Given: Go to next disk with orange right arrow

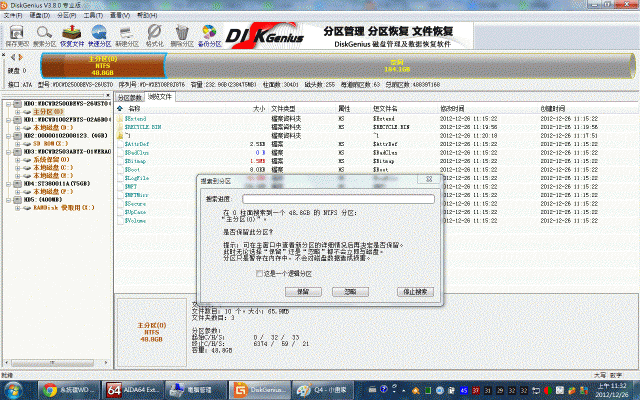Looking at the screenshot, I should (x=20, y=57).
